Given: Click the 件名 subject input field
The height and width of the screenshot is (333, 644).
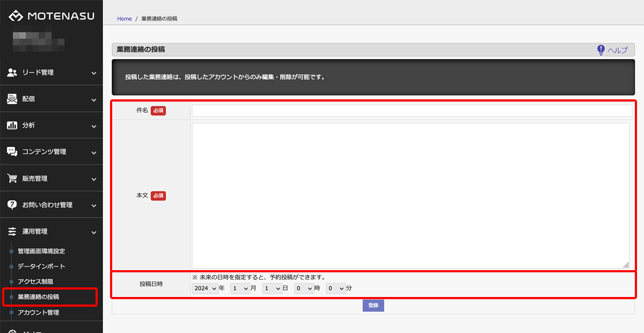Looking at the screenshot, I should (412, 111).
